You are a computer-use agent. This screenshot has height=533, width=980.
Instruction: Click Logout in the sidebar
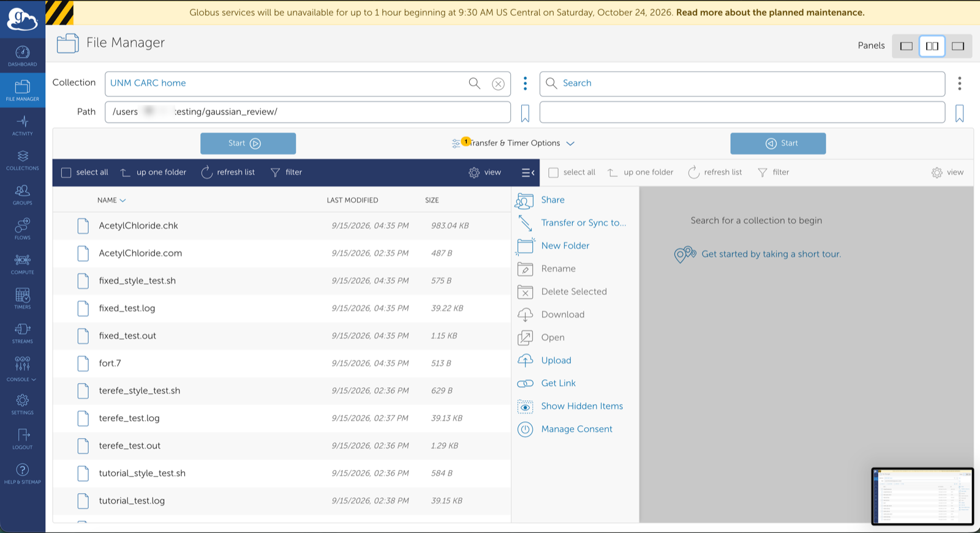(23, 439)
